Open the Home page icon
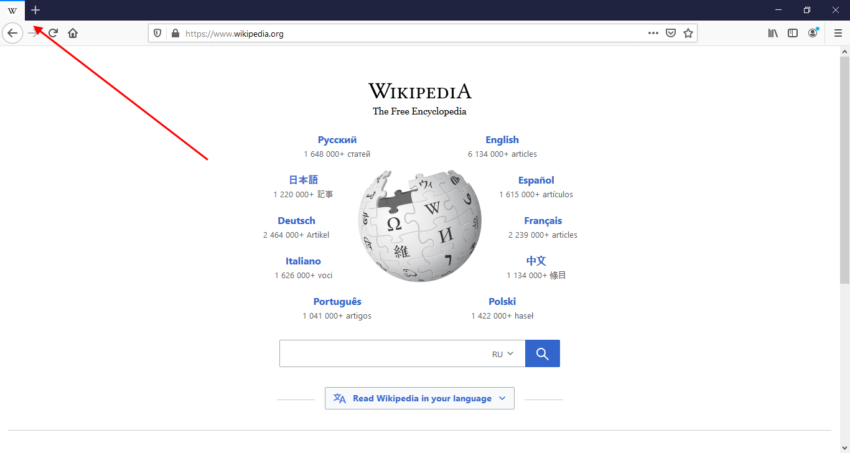850x453 pixels. click(x=73, y=33)
